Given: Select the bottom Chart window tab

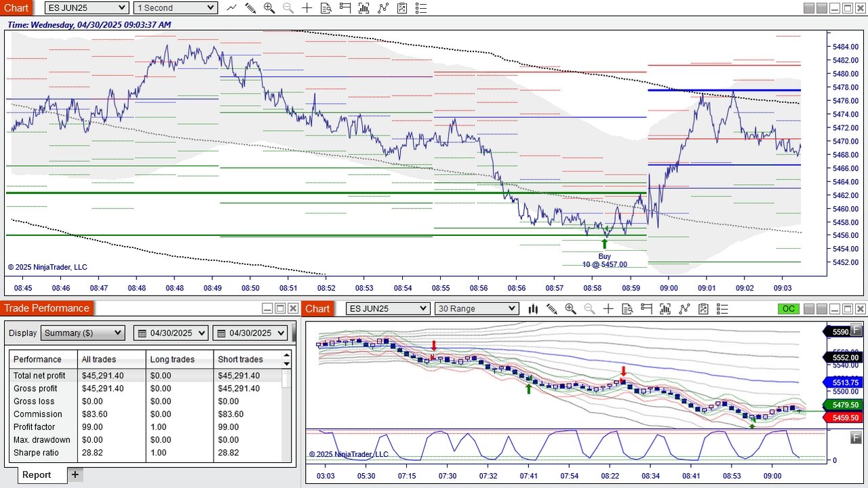Looking at the screenshot, I should pos(317,309).
